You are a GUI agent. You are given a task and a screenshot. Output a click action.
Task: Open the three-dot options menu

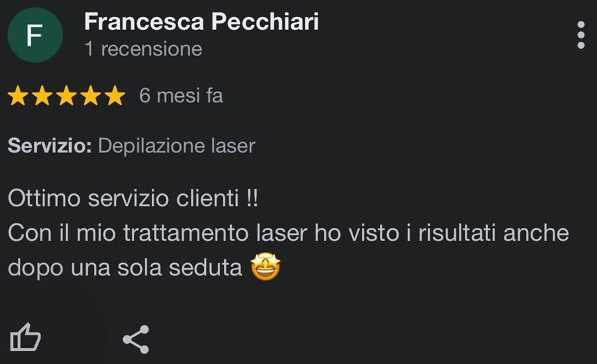[x=581, y=35]
